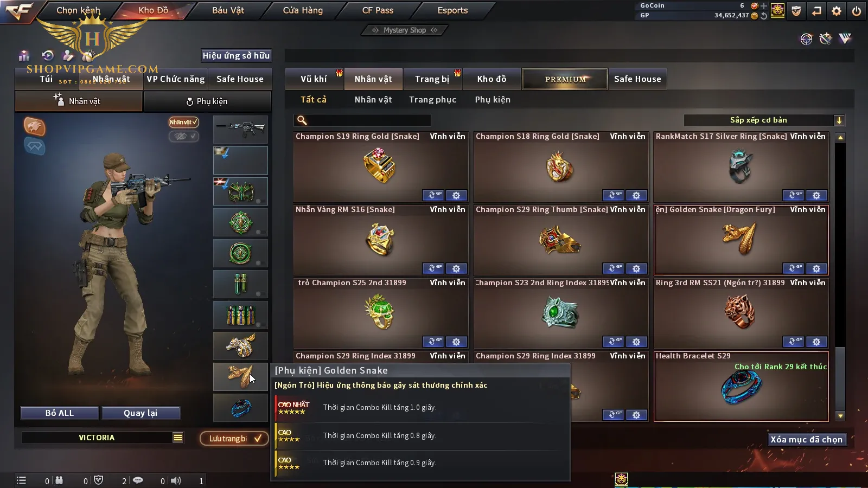Click the magnifier search icon
Screen dimensions: 868x488
click(x=302, y=120)
